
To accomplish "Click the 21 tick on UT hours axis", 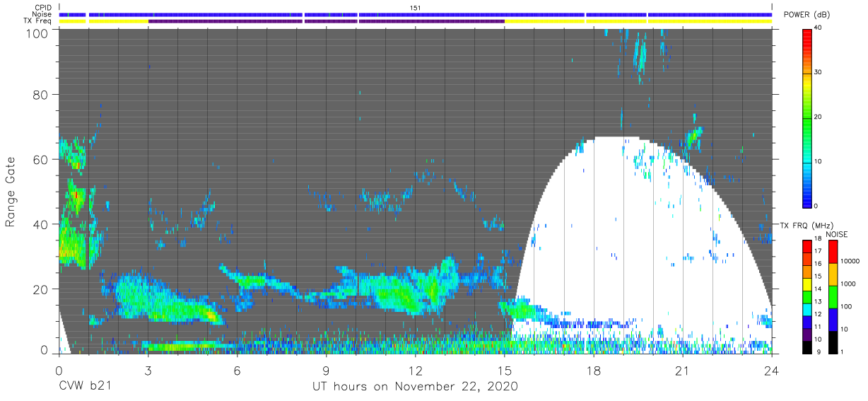I will [683, 369].
